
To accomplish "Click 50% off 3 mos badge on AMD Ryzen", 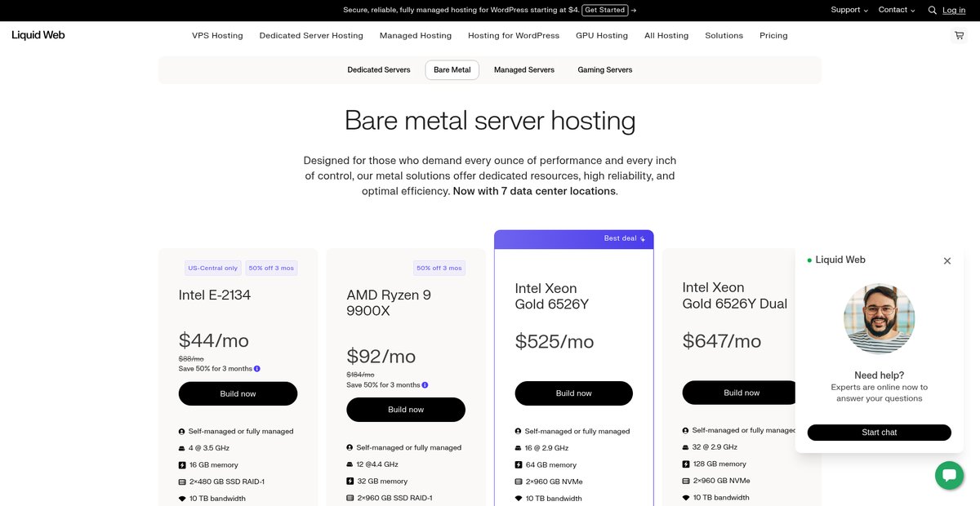I will click(x=439, y=268).
